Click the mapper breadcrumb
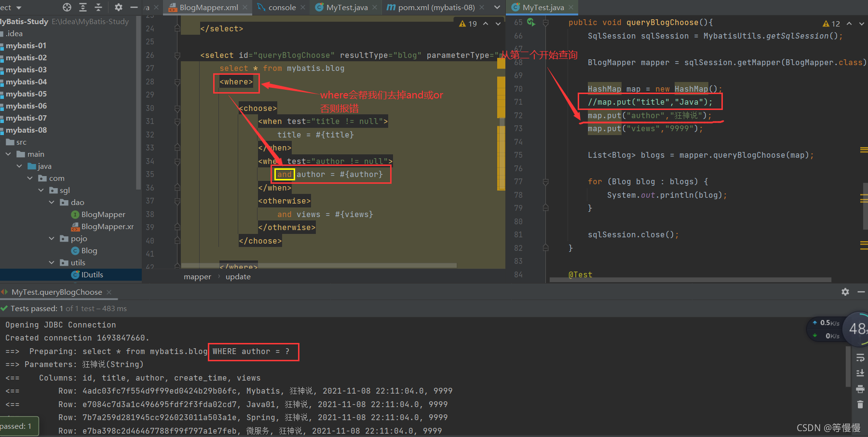 [x=197, y=277]
